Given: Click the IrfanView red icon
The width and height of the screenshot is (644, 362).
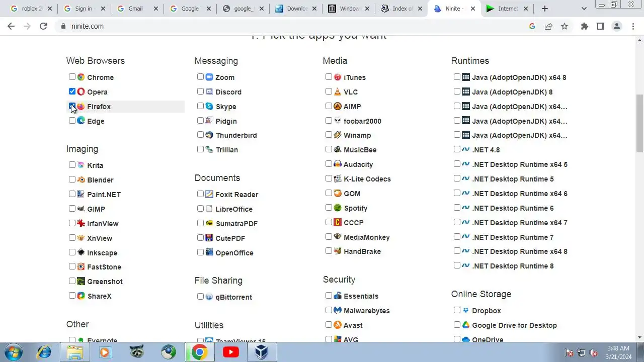Looking at the screenshot, I should click(81, 223).
